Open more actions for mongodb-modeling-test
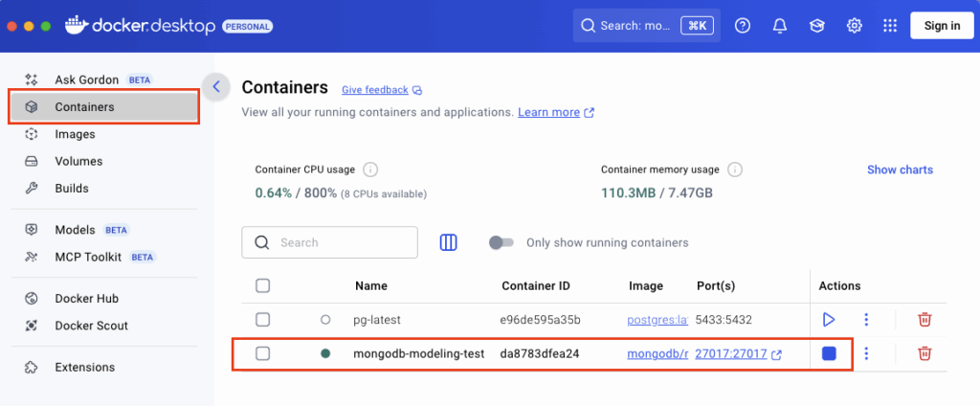 tap(865, 354)
